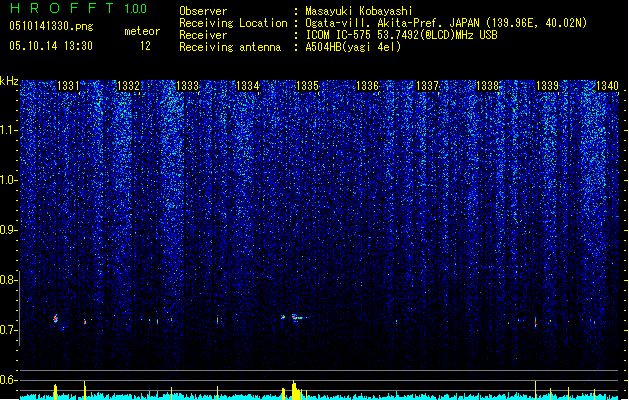Click the 1335 time marker
Viewport: 629px width, 400px height.
307,86
